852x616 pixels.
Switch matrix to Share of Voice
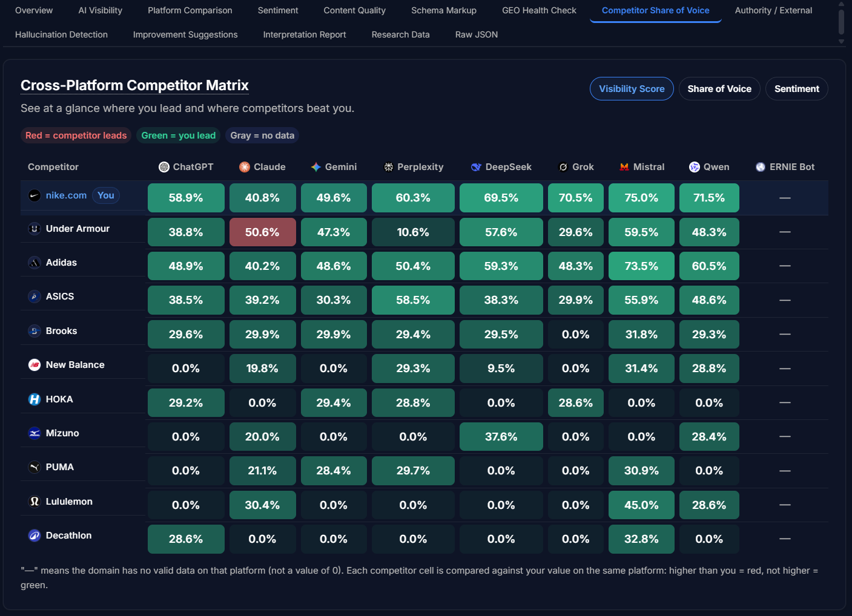coord(719,89)
